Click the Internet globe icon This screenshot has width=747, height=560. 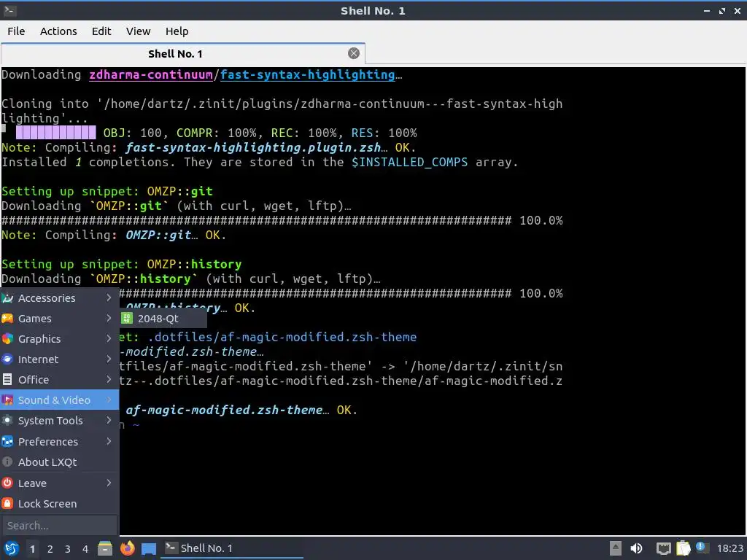(x=7, y=359)
